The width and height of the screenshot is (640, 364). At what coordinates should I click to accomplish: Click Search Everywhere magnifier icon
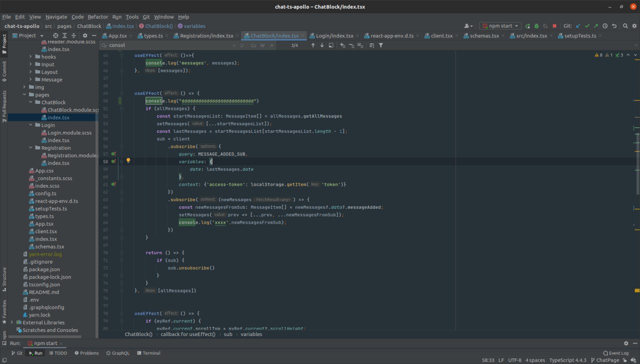point(624,26)
